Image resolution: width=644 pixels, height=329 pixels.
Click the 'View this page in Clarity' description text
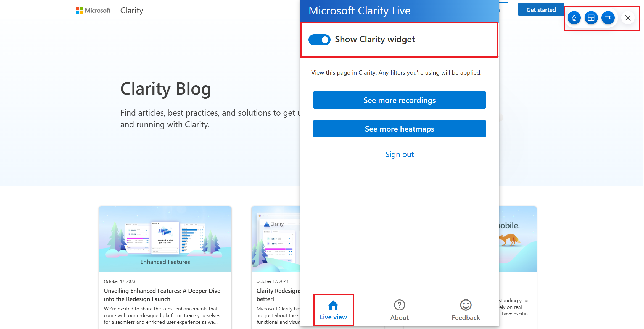click(396, 73)
